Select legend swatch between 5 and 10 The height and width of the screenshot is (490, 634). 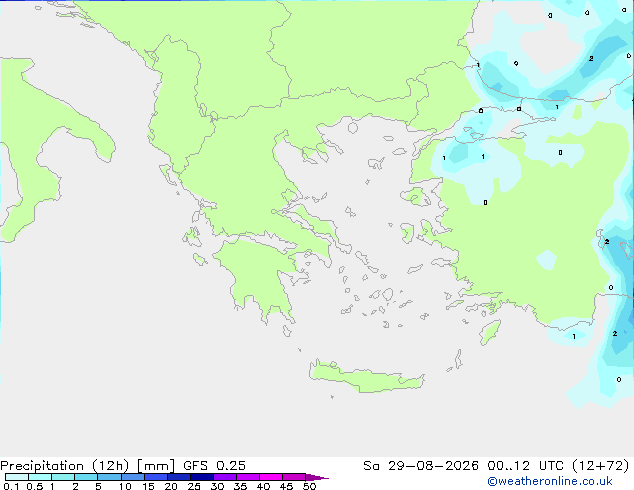tap(109, 477)
